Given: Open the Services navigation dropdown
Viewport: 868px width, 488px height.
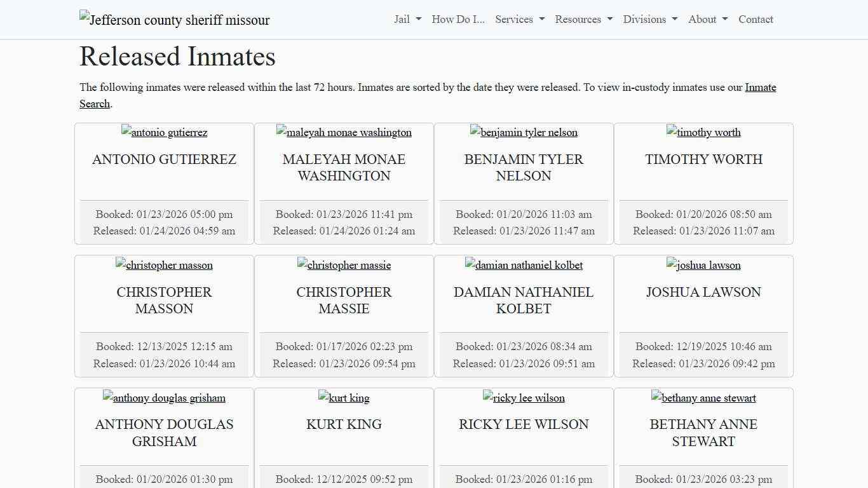Looking at the screenshot, I should pos(519,19).
